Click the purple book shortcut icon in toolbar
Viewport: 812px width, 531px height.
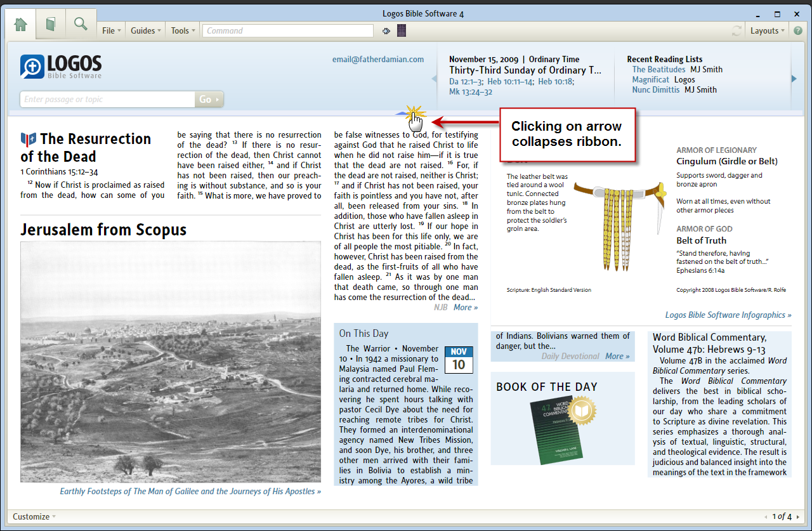pos(402,30)
